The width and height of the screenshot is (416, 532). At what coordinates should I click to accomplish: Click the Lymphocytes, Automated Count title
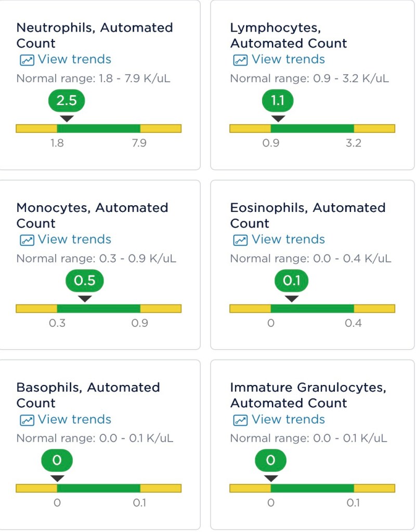pyautogui.click(x=289, y=35)
